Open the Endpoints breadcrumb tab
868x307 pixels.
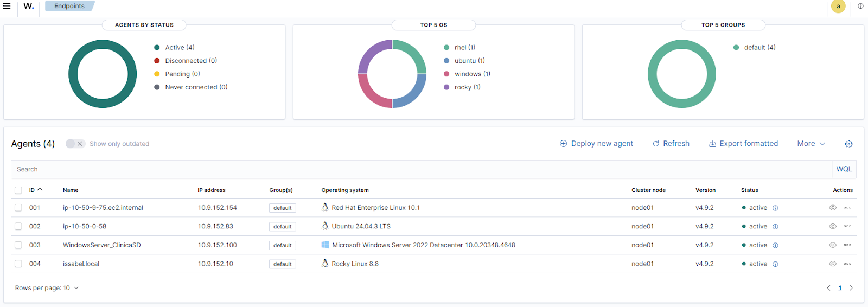pos(69,6)
